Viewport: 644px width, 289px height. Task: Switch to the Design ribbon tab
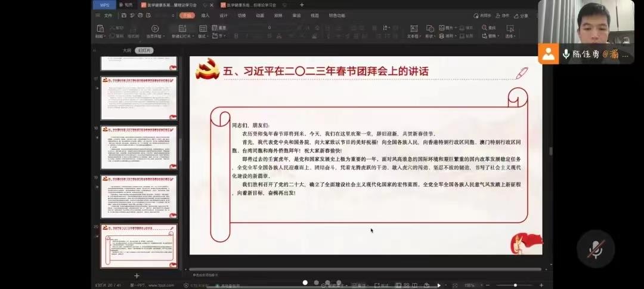coord(223,16)
